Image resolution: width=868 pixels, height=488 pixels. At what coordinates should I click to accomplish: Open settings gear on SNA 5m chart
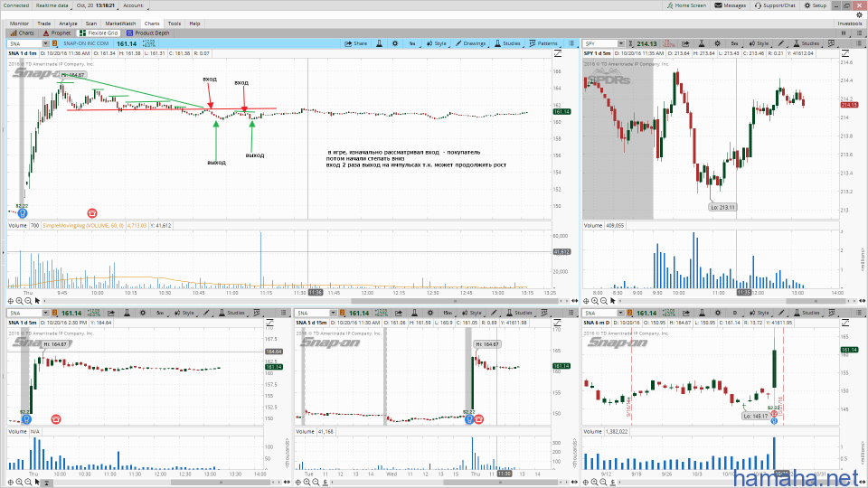click(x=143, y=313)
